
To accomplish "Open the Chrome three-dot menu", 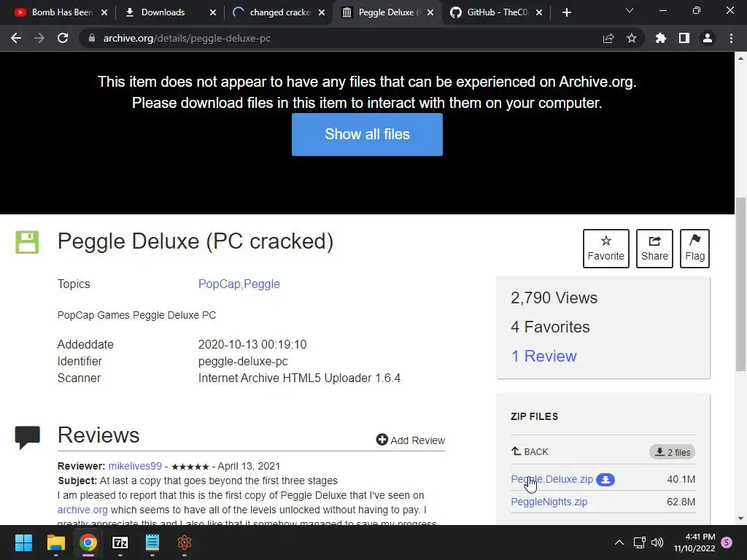I will coord(731,38).
